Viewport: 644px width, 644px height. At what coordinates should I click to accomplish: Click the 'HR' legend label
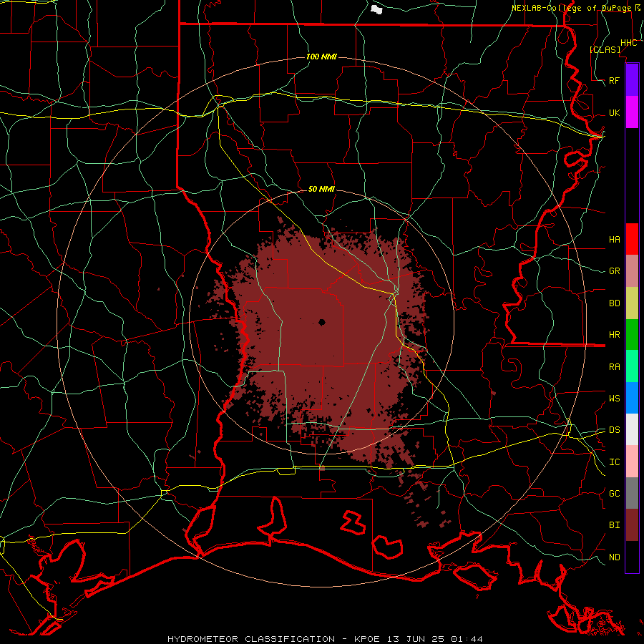pos(614,335)
